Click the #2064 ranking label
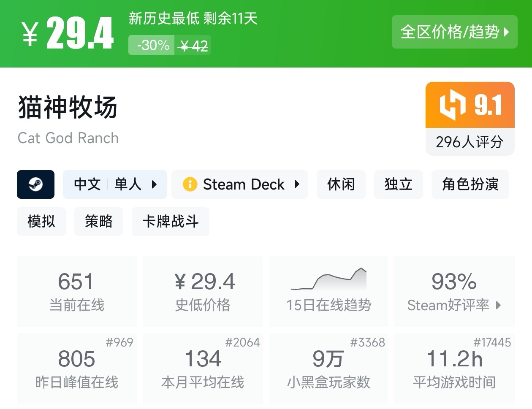Image resolution: width=532 pixels, height=409 pixels. (x=243, y=342)
